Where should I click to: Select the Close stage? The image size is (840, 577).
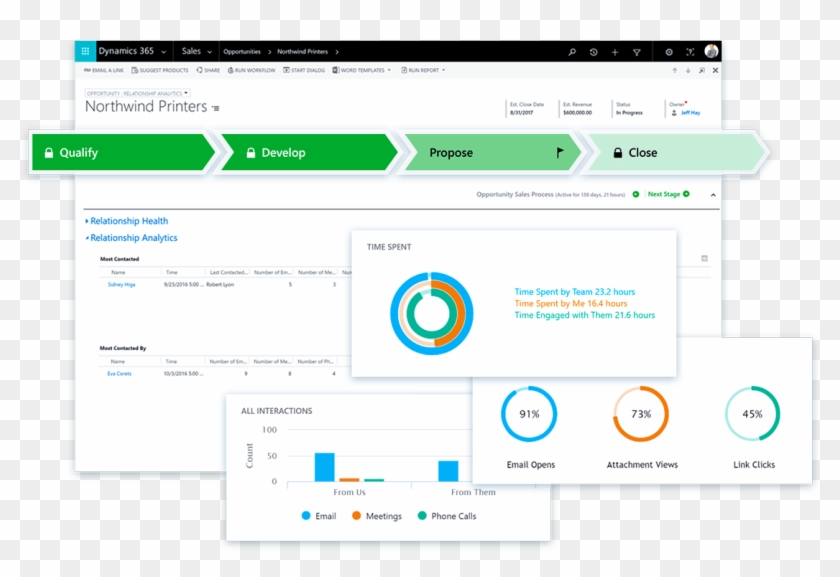tap(677, 153)
